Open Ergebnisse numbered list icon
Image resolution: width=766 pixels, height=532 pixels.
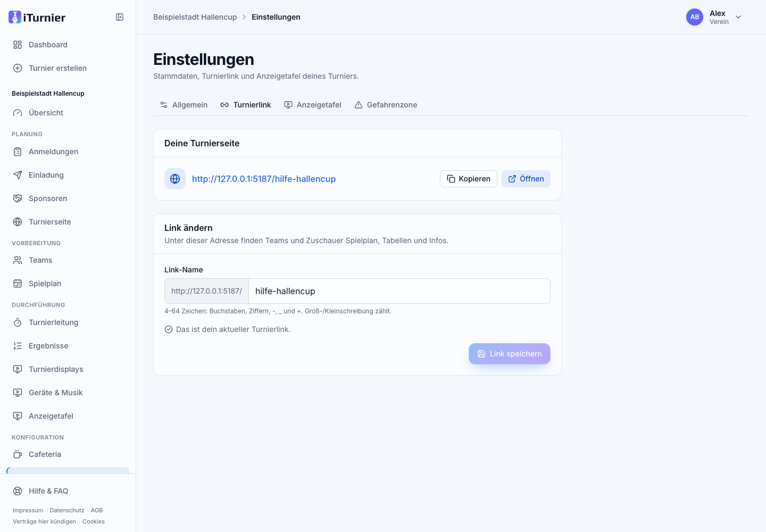point(18,346)
